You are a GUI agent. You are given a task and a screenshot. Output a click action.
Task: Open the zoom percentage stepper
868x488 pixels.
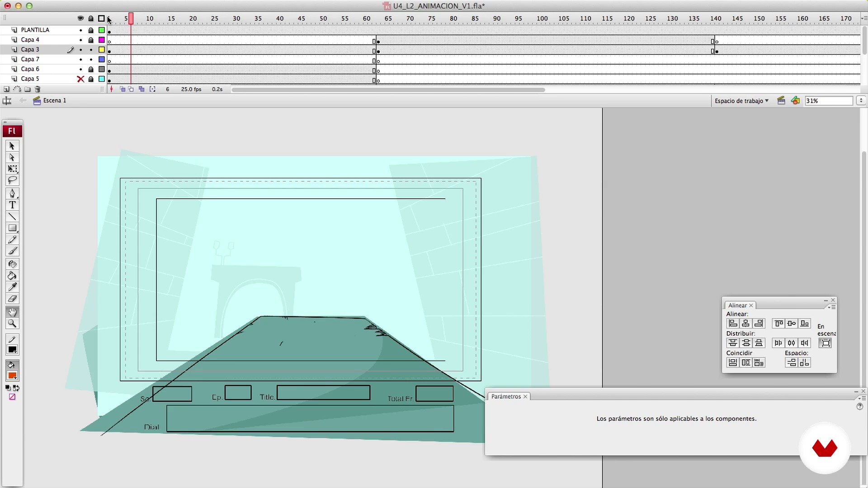(861, 101)
